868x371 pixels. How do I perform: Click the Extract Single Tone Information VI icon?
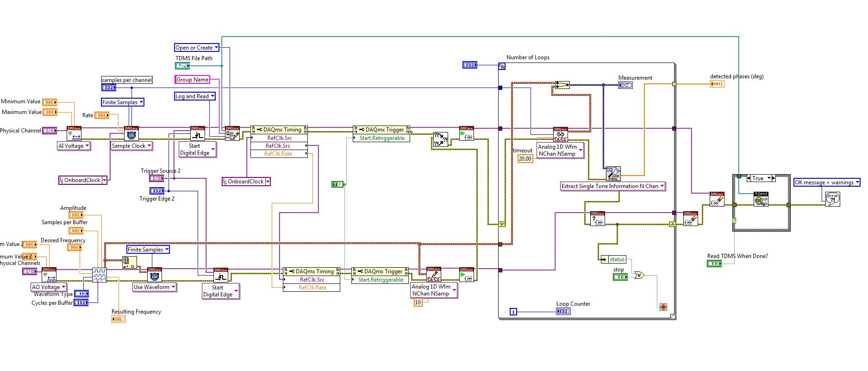tap(613, 174)
